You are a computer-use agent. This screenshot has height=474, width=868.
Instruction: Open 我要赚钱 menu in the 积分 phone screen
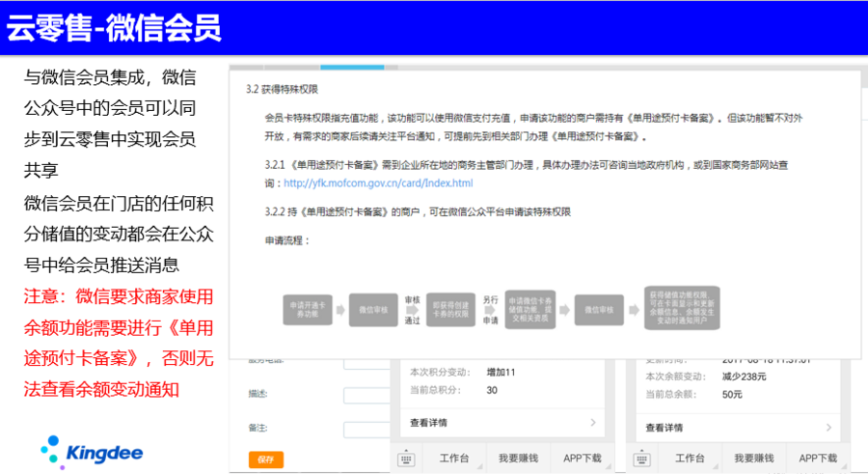(x=518, y=459)
